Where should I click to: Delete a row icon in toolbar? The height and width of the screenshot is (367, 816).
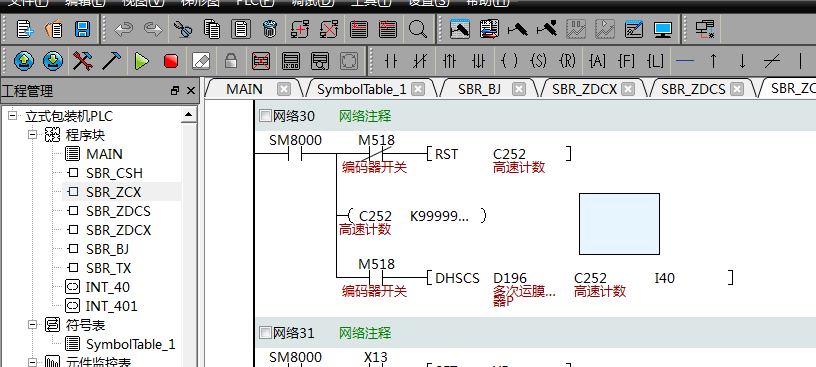coord(388,29)
